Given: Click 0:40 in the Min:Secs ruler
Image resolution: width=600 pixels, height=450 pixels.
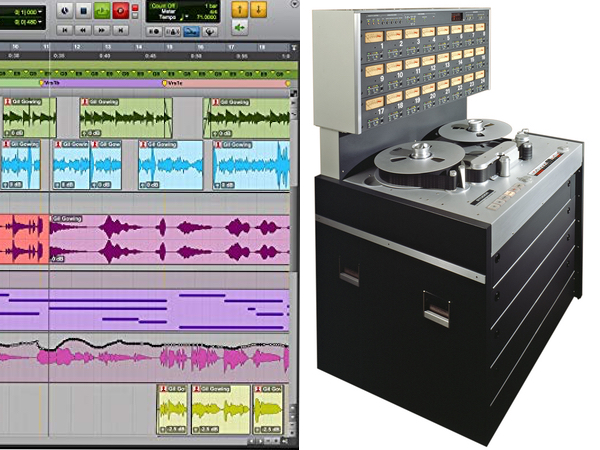Looking at the screenshot, I should coord(104,56).
